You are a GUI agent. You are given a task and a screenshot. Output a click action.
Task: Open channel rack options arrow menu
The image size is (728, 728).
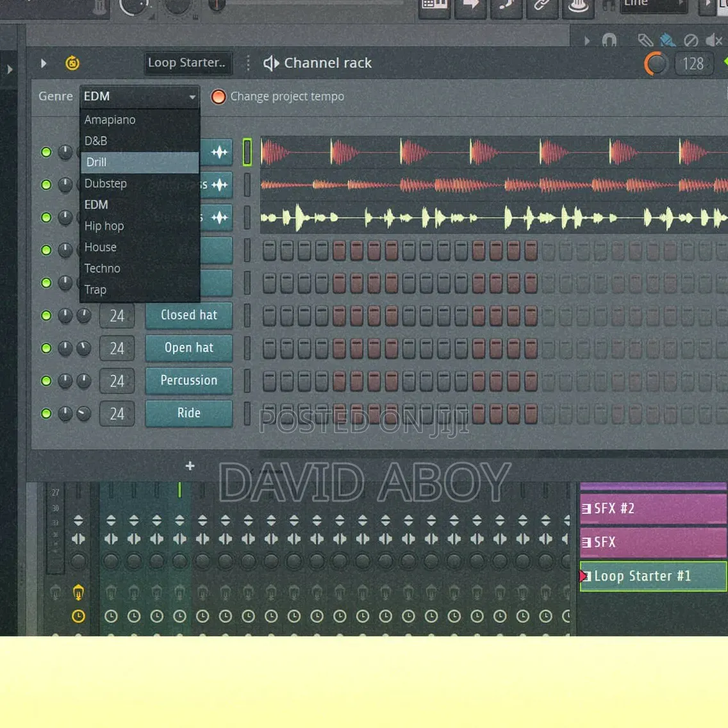pos(44,63)
